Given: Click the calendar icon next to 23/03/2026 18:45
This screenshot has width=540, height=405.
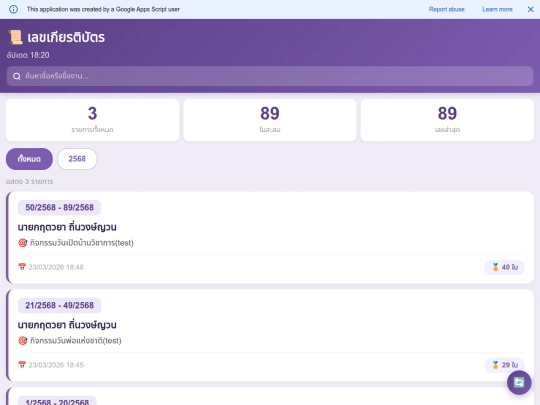Looking at the screenshot, I should [22, 365].
